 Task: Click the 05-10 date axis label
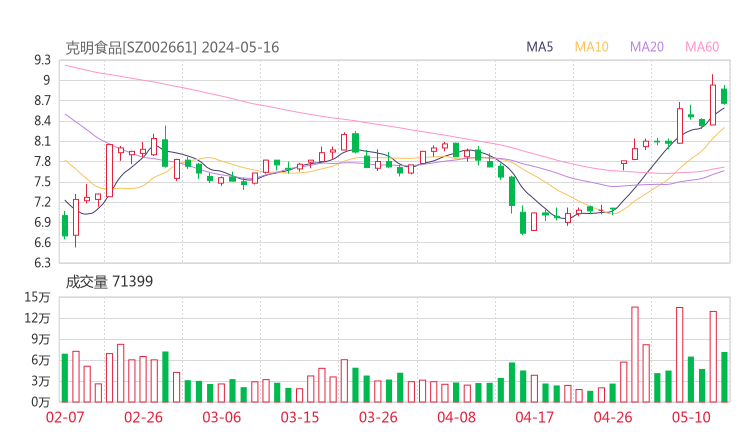tap(691, 417)
